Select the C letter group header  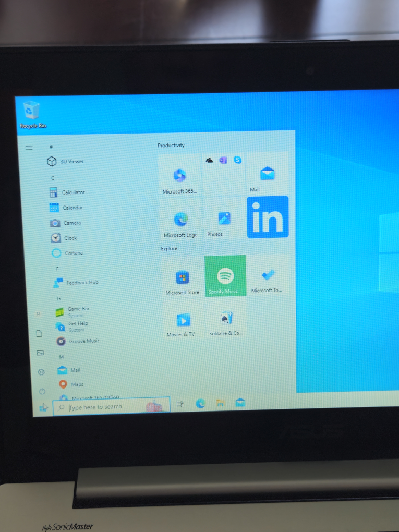click(53, 178)
